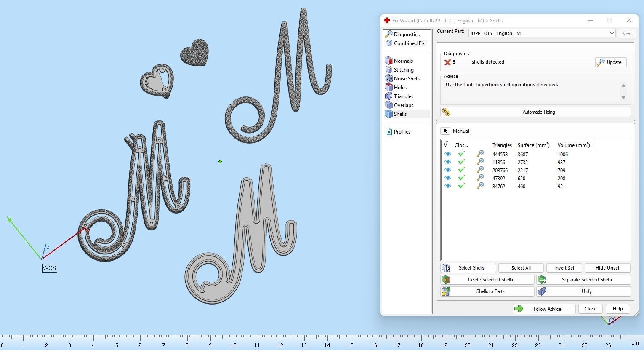The height and width of the screenshot is (350, 644).
Task: Click the Next part button
Action: (x=627, y=34)
